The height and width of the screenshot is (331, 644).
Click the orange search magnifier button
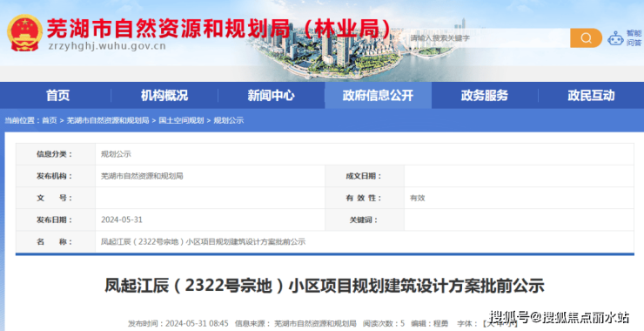tap(586, 37)
